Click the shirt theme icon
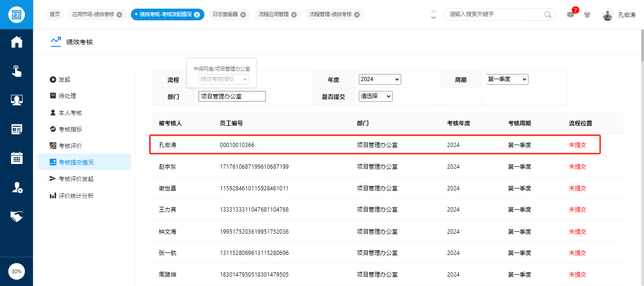This screenshot has width=644, height=286. tap(587, 15)
